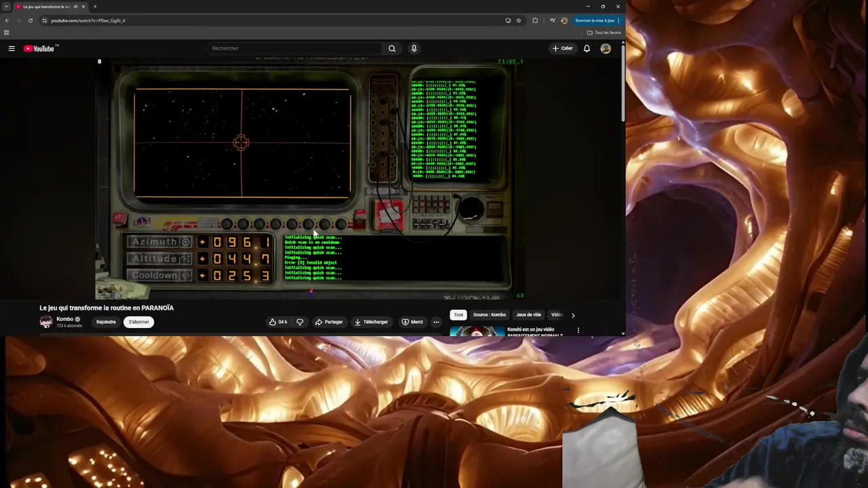Screen dimensions: 868x488
Task: Go forward with the browser forward arrow
Action: tap(18, 20)
